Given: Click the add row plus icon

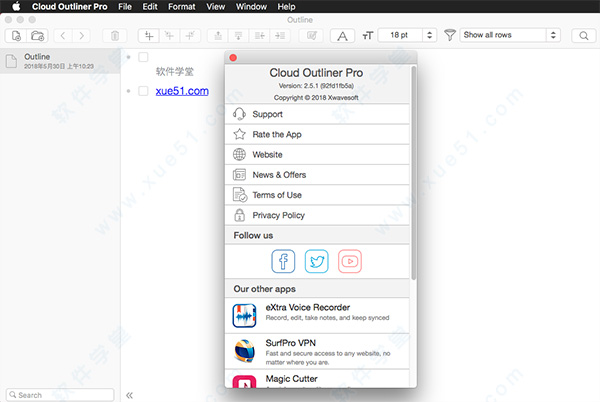Looking at the screenshot, I should click(x=149, y=36).
